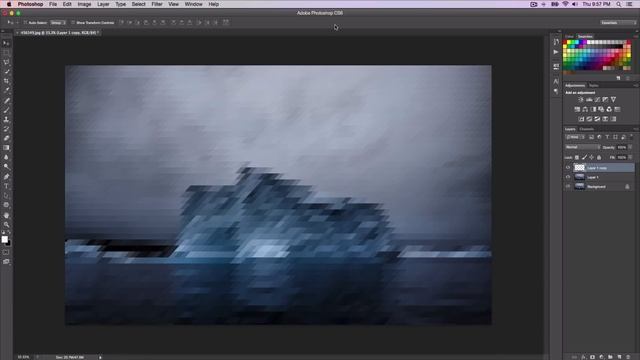
Task: Toggle visibility of Layer 1
Action: pos(568,177)
